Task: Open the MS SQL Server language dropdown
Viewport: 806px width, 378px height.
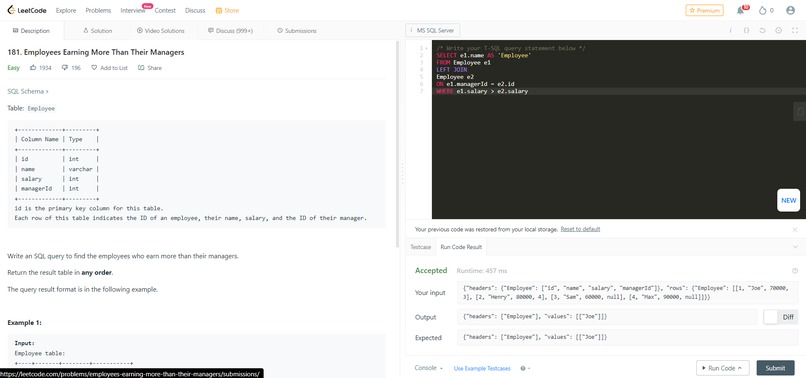Action: [432, 30]
